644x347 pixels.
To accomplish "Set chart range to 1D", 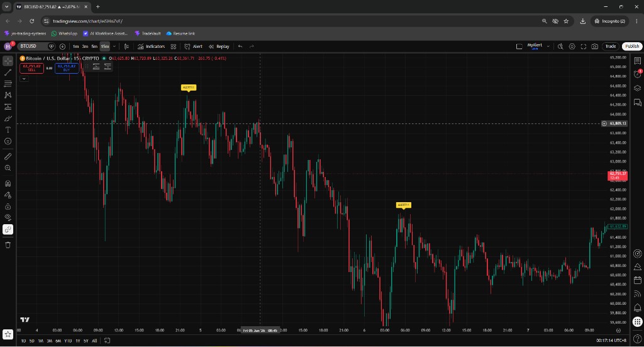I will pyautogui.click(x=23, y=341).
